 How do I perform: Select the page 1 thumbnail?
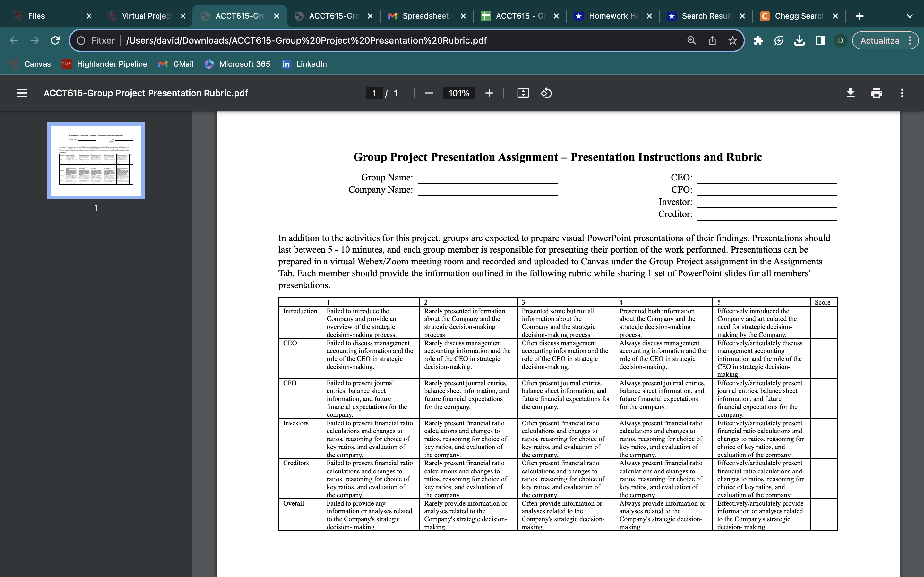click(x=96, y=161)
